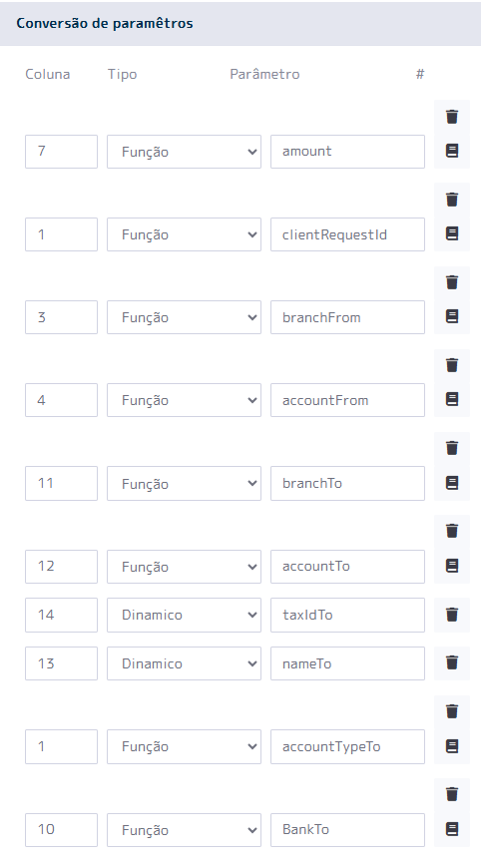481x868 pixels.
Task: Open function book icon for amount
Action: [x=452, y=151]
